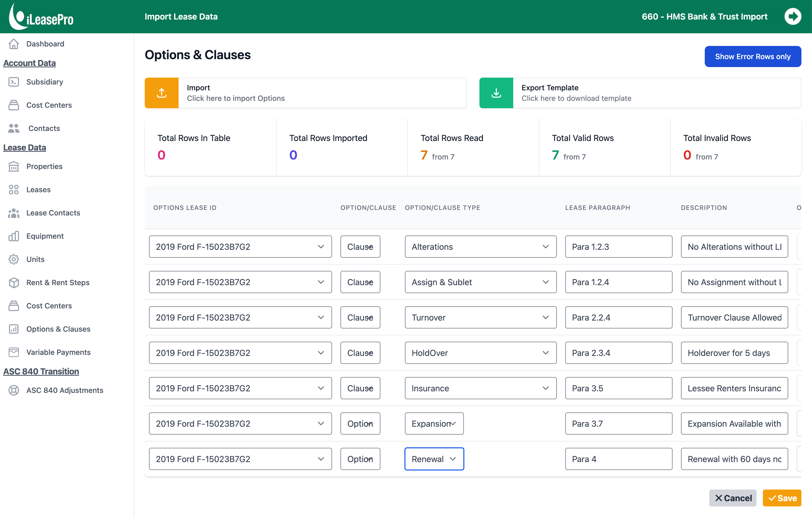
Task: Open Lease Contacts in the sidebar
Action: (x=53, y=213)
